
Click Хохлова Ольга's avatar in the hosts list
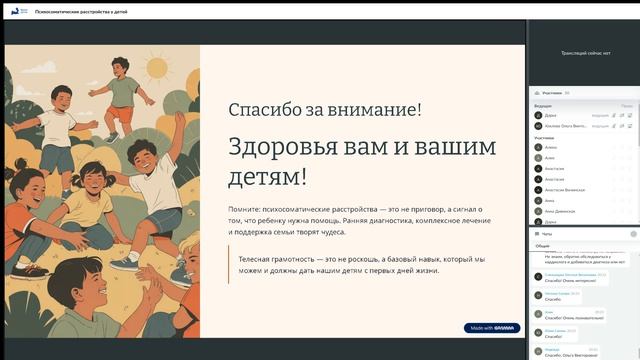538,126
